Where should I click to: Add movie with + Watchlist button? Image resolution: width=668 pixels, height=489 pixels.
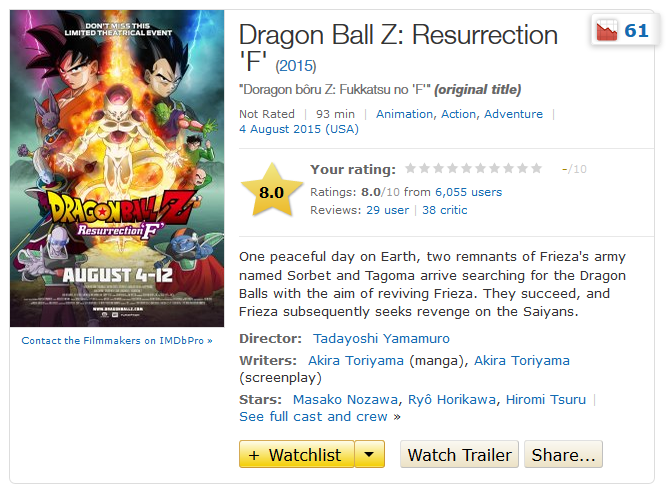(297, 454)
